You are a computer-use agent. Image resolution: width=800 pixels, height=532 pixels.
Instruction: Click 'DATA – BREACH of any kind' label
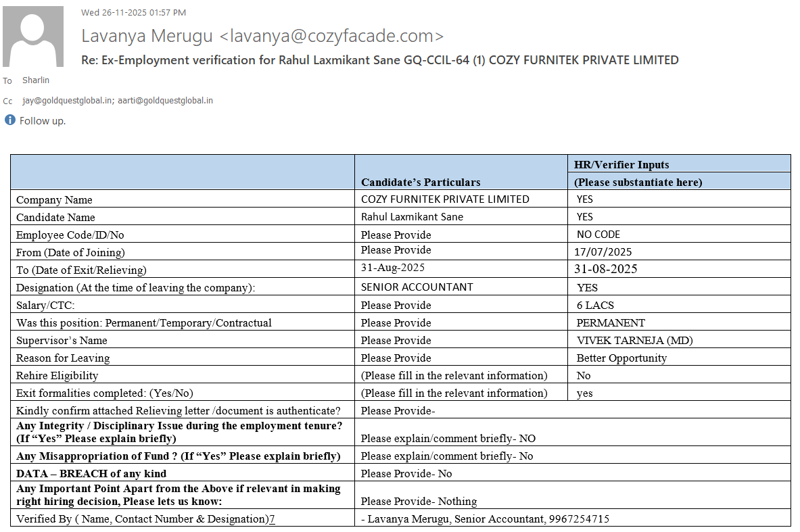tap(91, 473)
